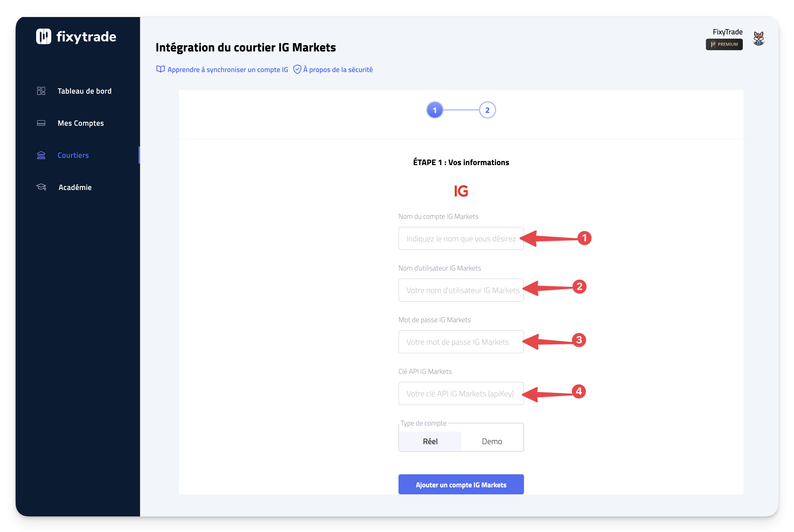The width and height of the screenshot is (794, 532).
Task: Open Mes Comptes menu item
Action: click(x=81, y=123)
